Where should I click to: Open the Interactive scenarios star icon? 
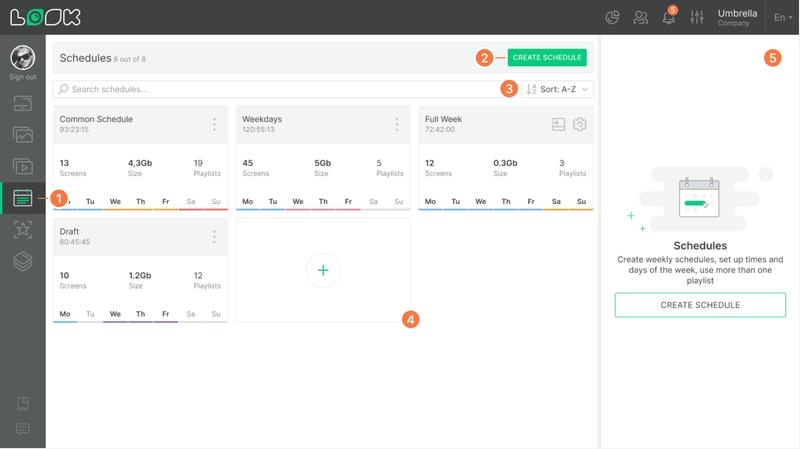[22, 229]
